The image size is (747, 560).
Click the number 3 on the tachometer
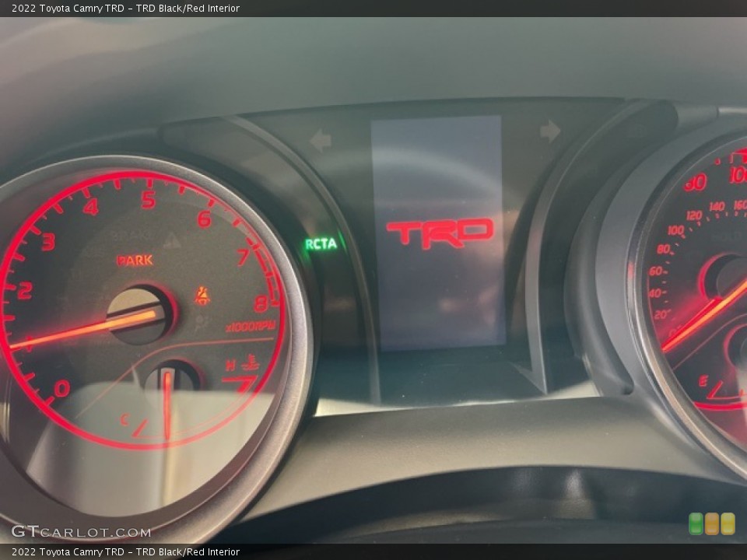[48, 241]
